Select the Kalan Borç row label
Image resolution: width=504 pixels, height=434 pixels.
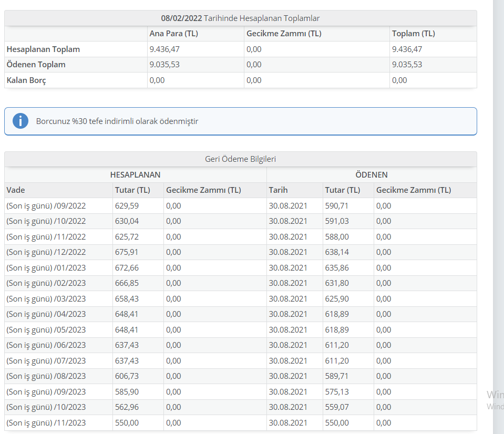(x=26, y=80)
